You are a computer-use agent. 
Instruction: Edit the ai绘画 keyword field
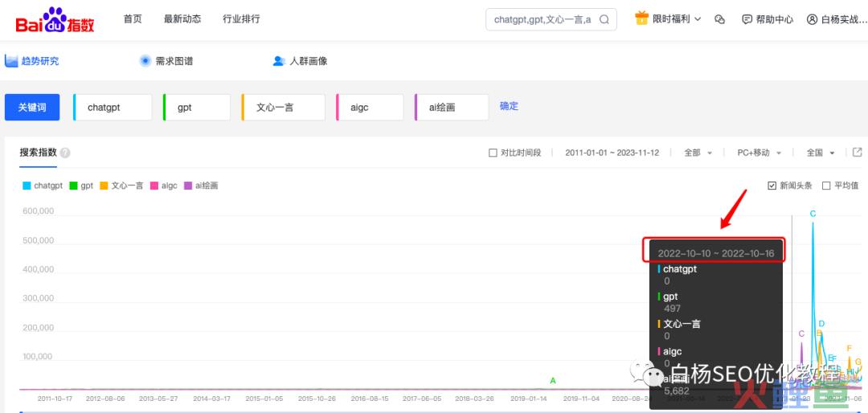click(451, 108)
